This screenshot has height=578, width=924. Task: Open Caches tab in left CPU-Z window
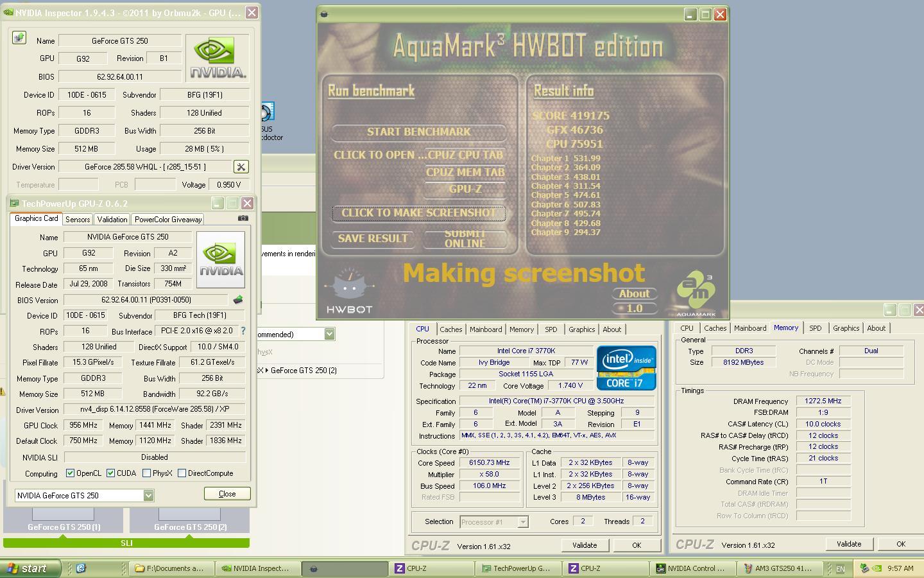pyautogui.click(x=451, y=329)
